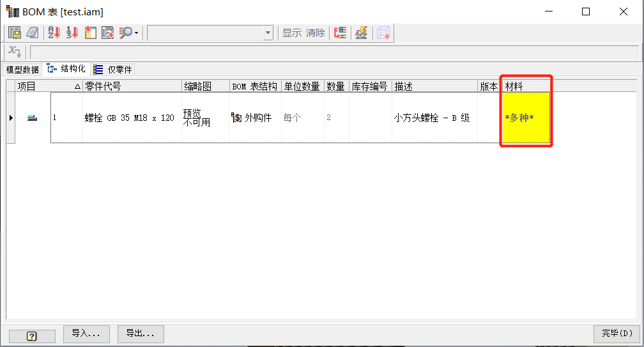Click the add custom iProperty column icon
Viewport: 644px width, 347px height.
pyautogui.click(x=107, y=33)
